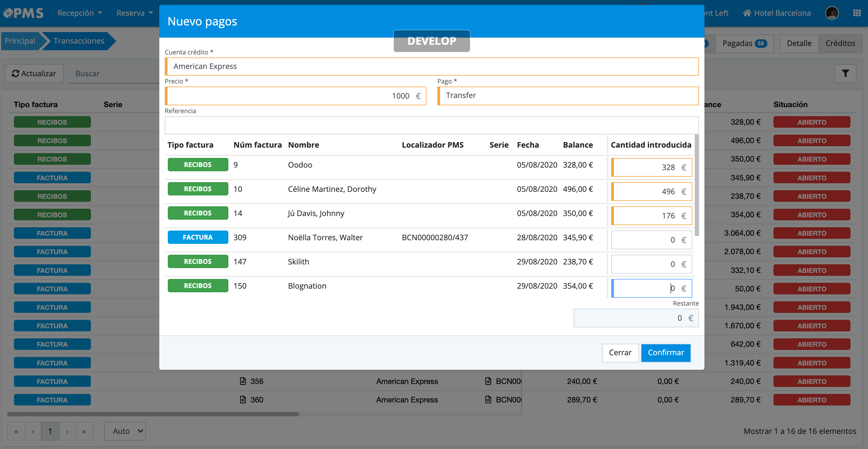Screen dimensions: 868x449
Task: Click ABIERTO status for 3.064,00 € row
Action: 812,233
